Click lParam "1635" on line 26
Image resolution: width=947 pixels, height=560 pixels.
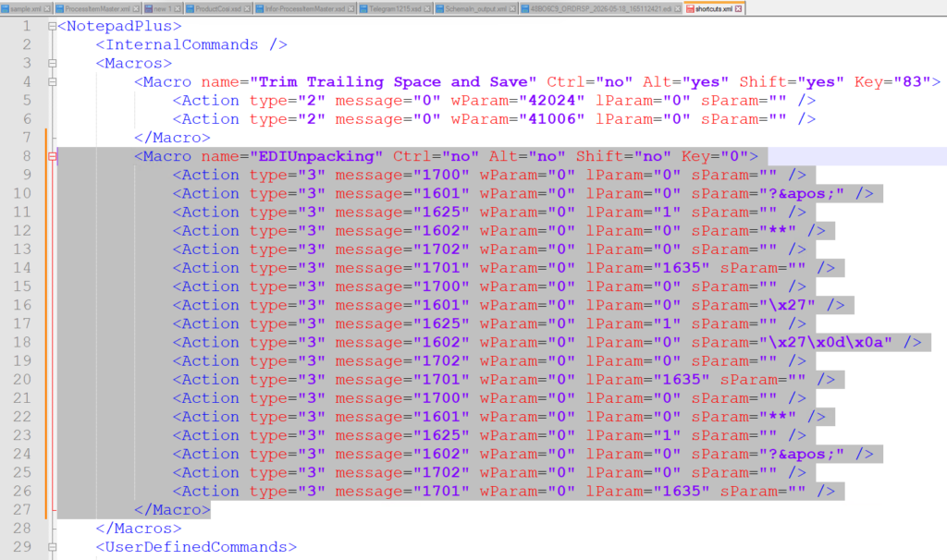click(x=682, y=492)
